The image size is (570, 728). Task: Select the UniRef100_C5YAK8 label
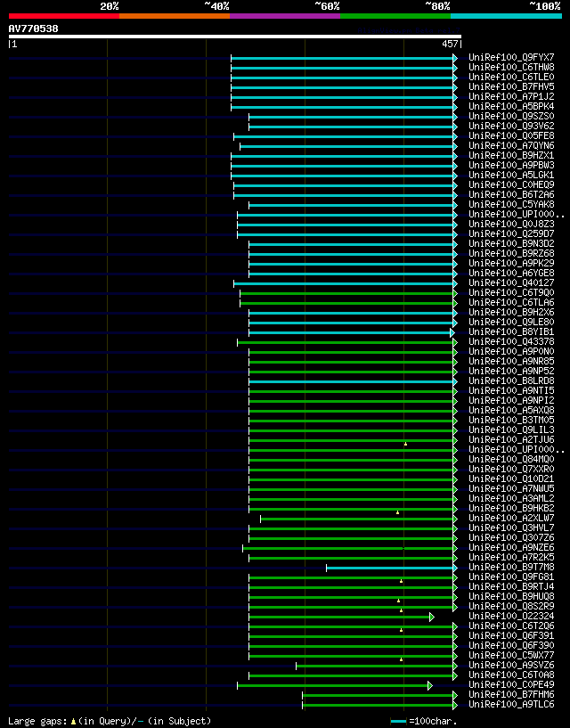pos(511,204)
